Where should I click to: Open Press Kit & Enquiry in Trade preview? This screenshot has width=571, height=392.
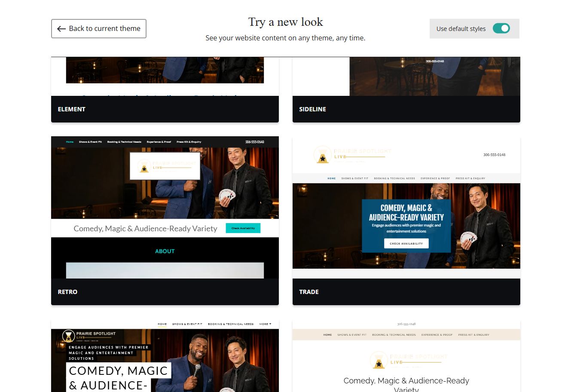pos(470,178)
